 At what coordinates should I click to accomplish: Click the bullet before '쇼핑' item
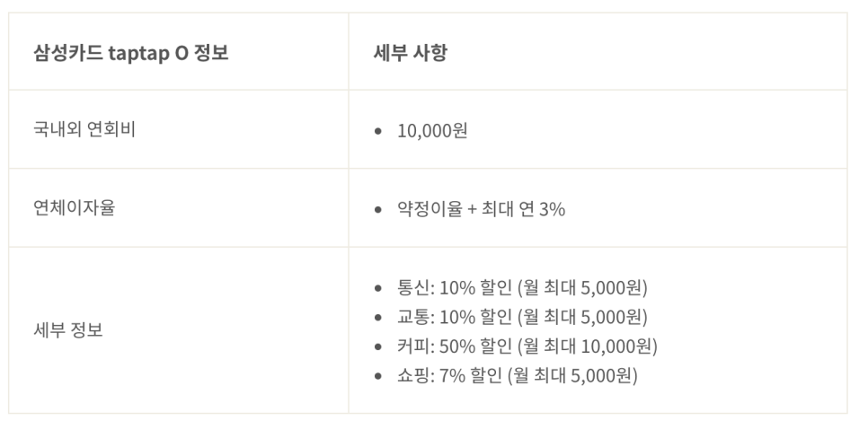pos(378,376)
